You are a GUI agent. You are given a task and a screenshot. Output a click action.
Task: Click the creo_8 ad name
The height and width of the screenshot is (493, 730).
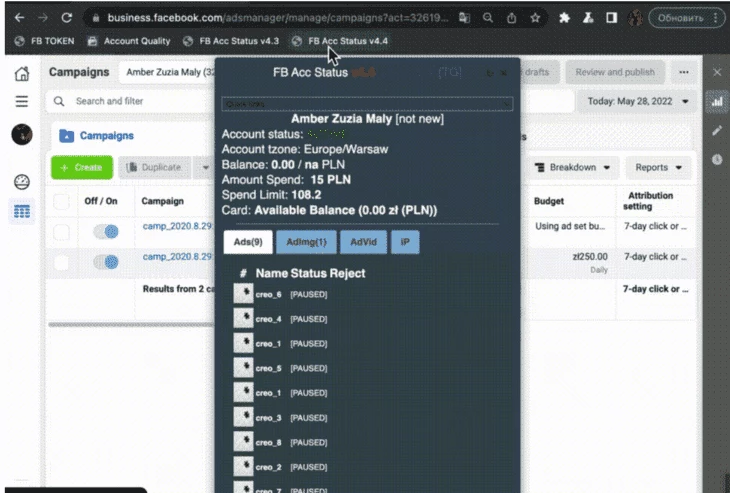pos(268,442)
